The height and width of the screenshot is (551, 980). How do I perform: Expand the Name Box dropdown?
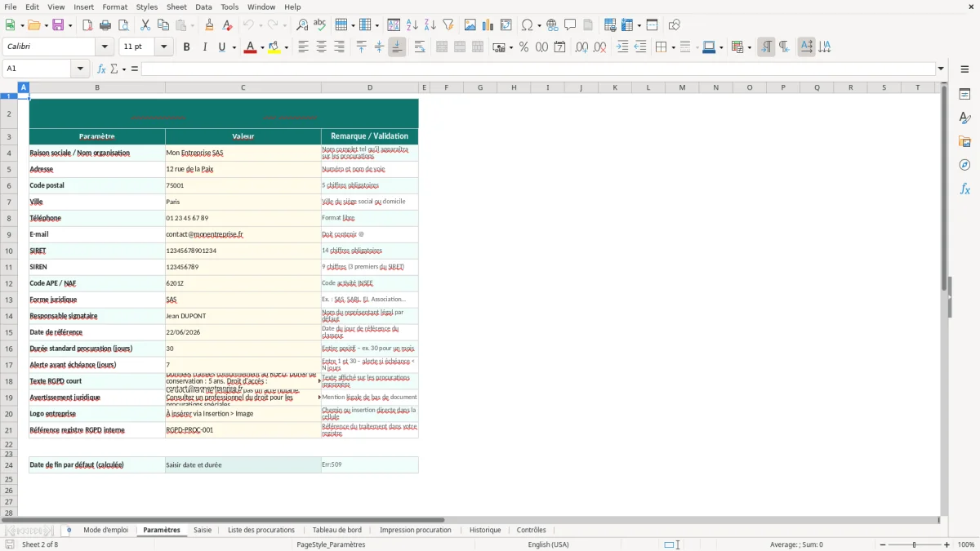click(81, 69)
